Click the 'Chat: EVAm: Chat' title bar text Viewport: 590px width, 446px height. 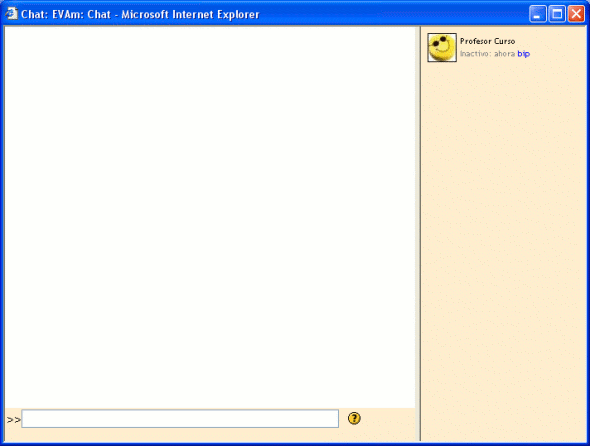(x=66, y=14)
